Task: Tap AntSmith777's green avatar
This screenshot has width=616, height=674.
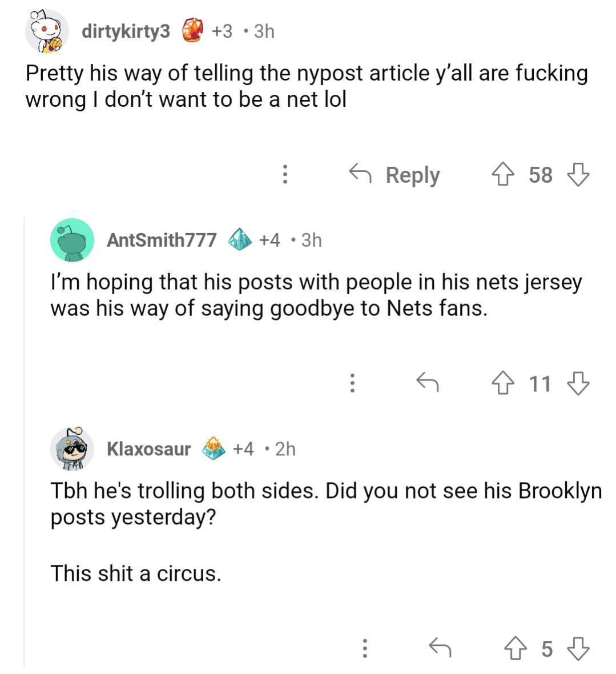Action: (72, 240)
